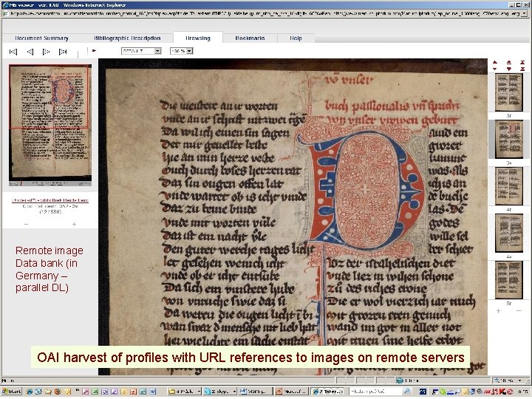
Task: Open the folder group taskbar button
Action: 185,392
